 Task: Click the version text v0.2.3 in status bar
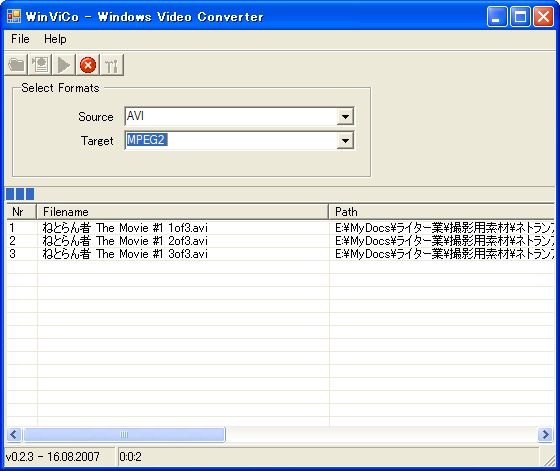52,457
